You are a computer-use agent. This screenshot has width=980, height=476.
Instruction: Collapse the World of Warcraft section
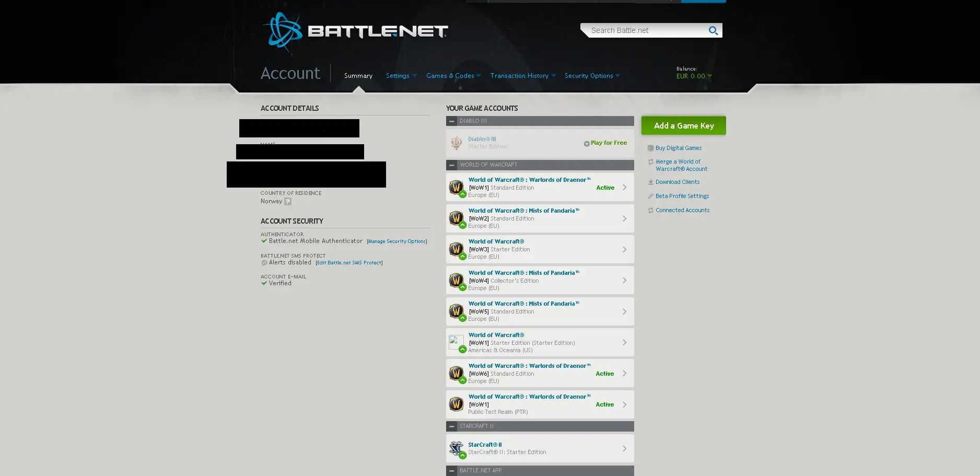pyautogui.click(x=452, y=165)
